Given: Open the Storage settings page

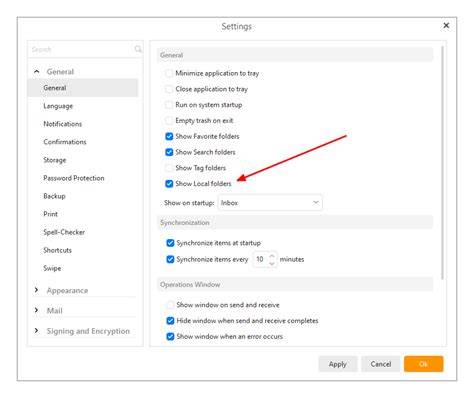Looking at the screenshot, I should click(55, 160).
